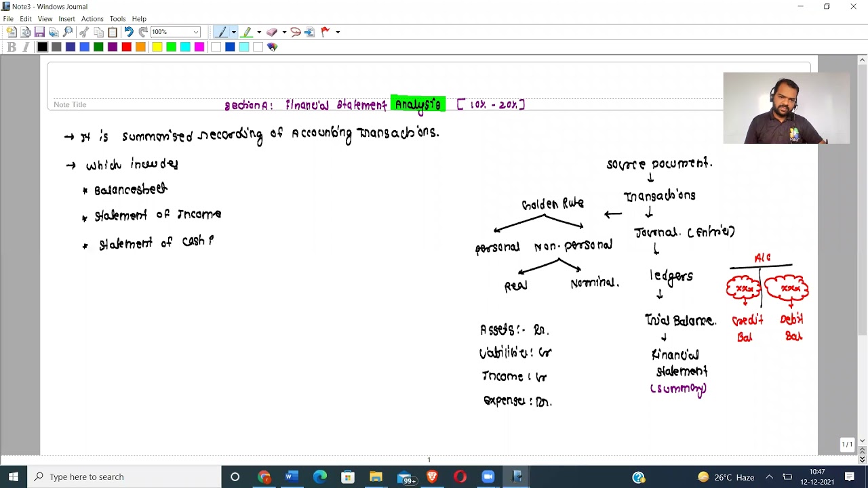Image resolution: width=868 pixels, height=488 pixels.
Task: Click the Redo arrow icon
Action: (x=143, y=32)
